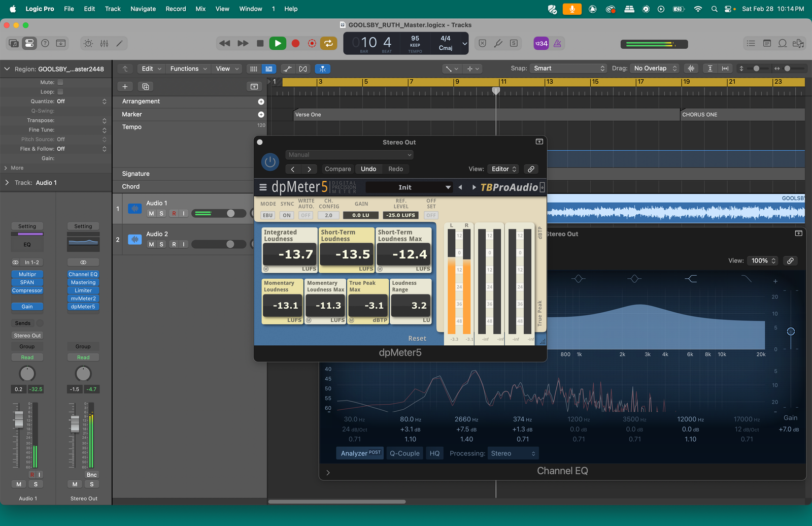Open the Mixer via sliders icon

(x=104, y=44)
